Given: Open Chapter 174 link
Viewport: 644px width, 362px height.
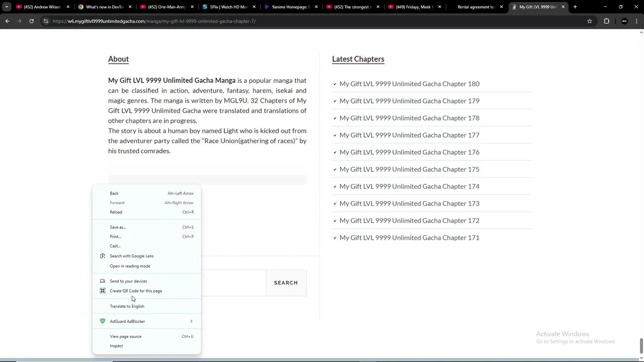Looking at the screenshot, I should coord(409,187).
